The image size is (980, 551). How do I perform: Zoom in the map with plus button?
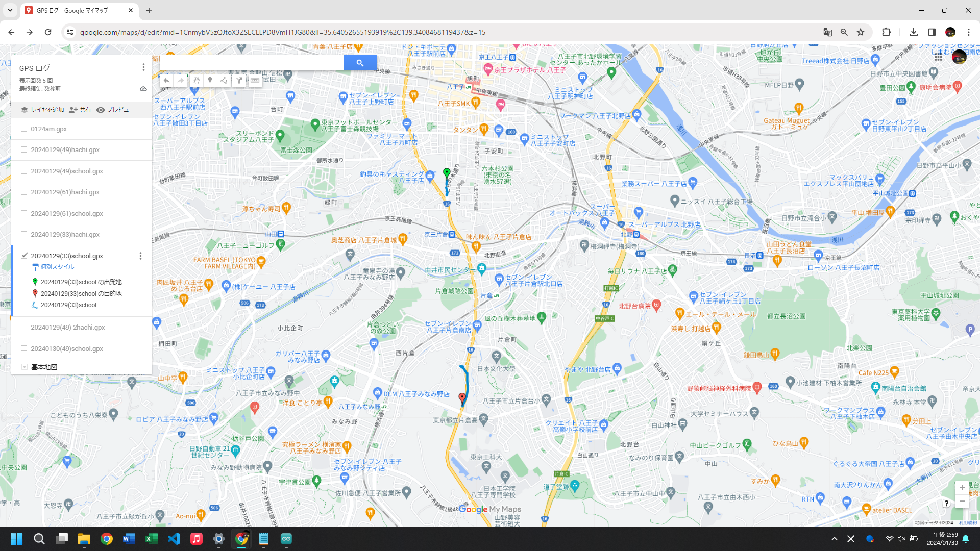pos(962,488)
